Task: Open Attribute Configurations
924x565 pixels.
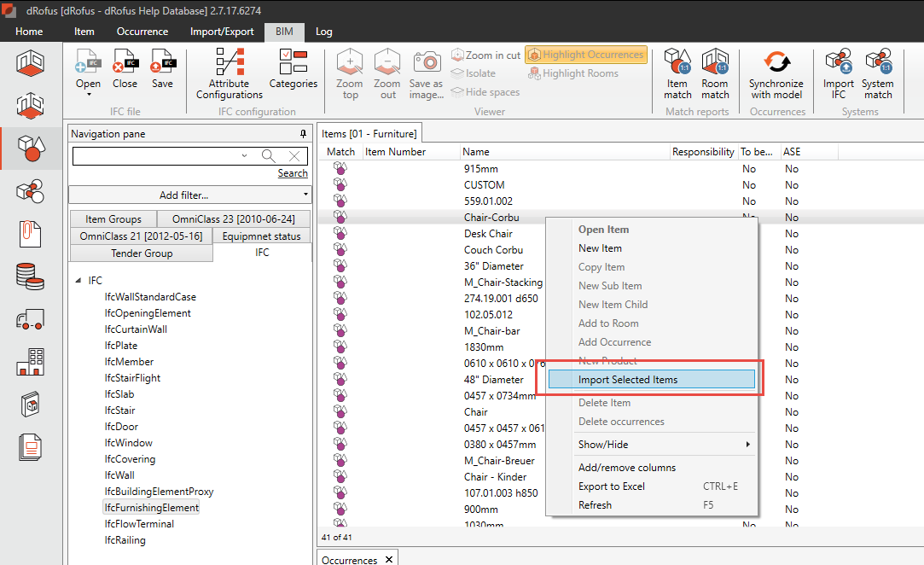Action: [230, 73]
